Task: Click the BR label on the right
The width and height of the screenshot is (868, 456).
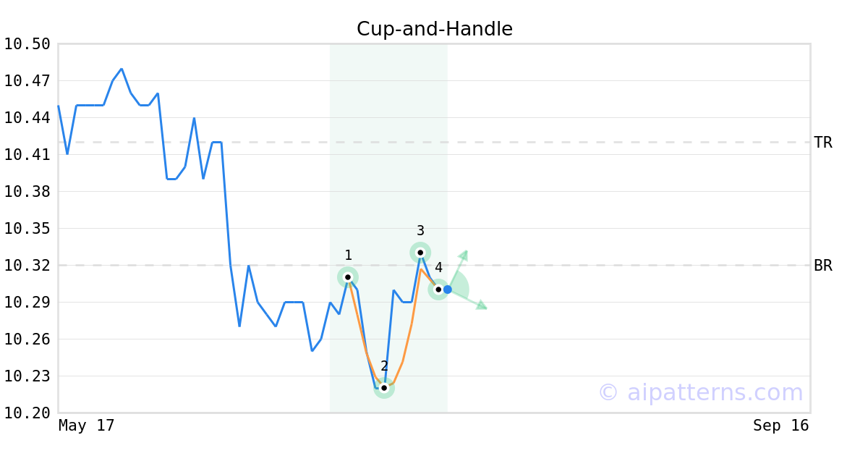Action: point(823,266)
